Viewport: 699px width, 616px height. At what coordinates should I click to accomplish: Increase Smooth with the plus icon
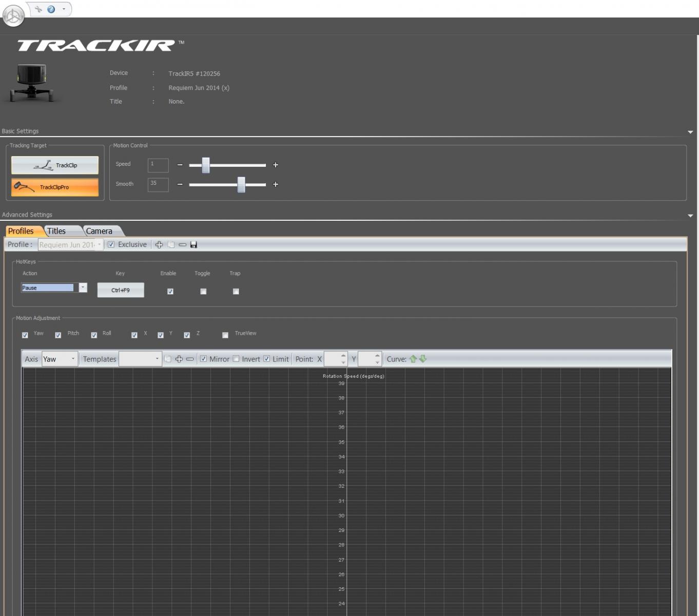[x=276, y=184]
